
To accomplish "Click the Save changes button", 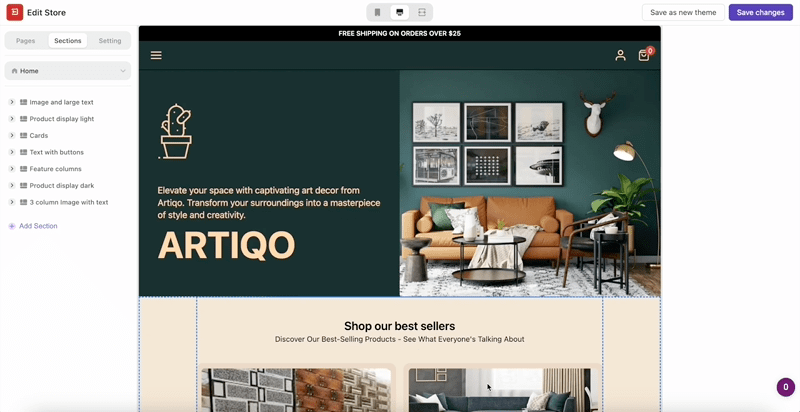I will point(760,13).
